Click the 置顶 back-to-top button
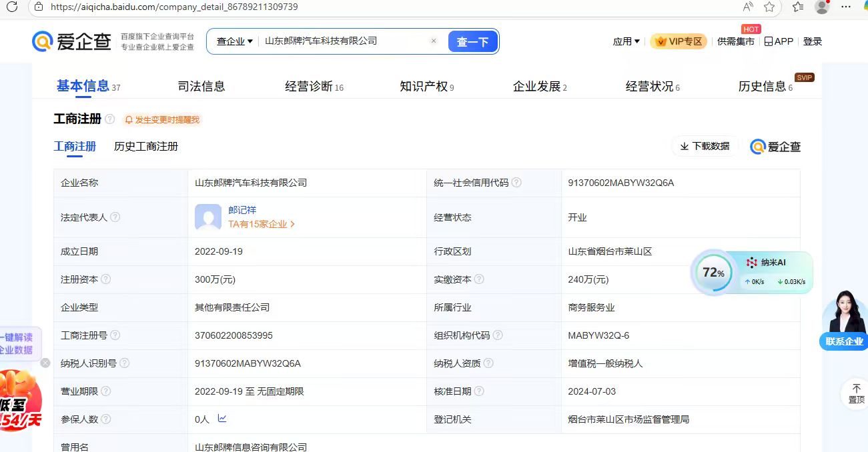 856,394
